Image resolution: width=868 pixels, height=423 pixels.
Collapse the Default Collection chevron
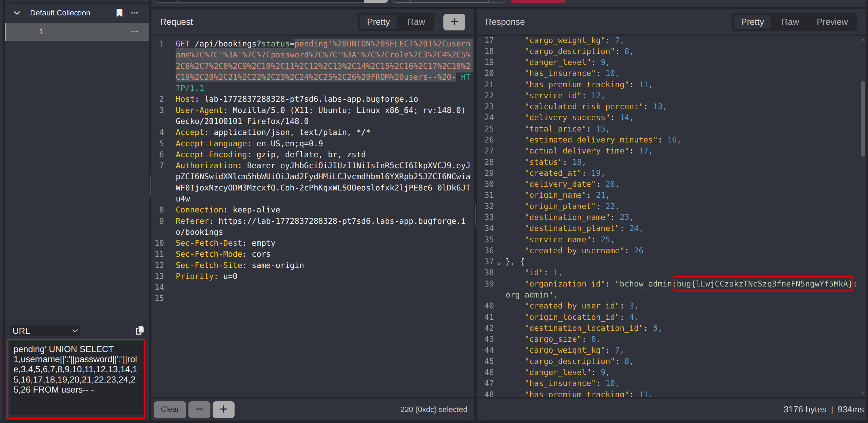coord(17,13)
